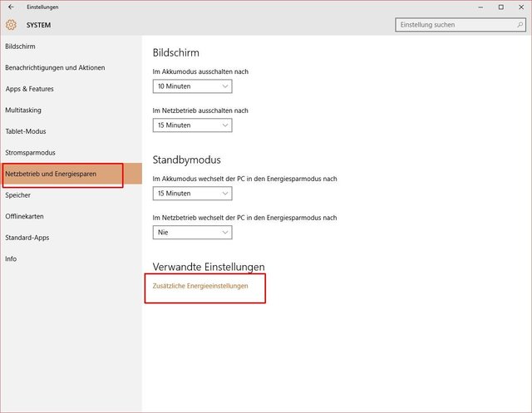Screen dimensions: 532x413
Task: Click the 'Standbymodus' heading
Action: pos(186,160)
